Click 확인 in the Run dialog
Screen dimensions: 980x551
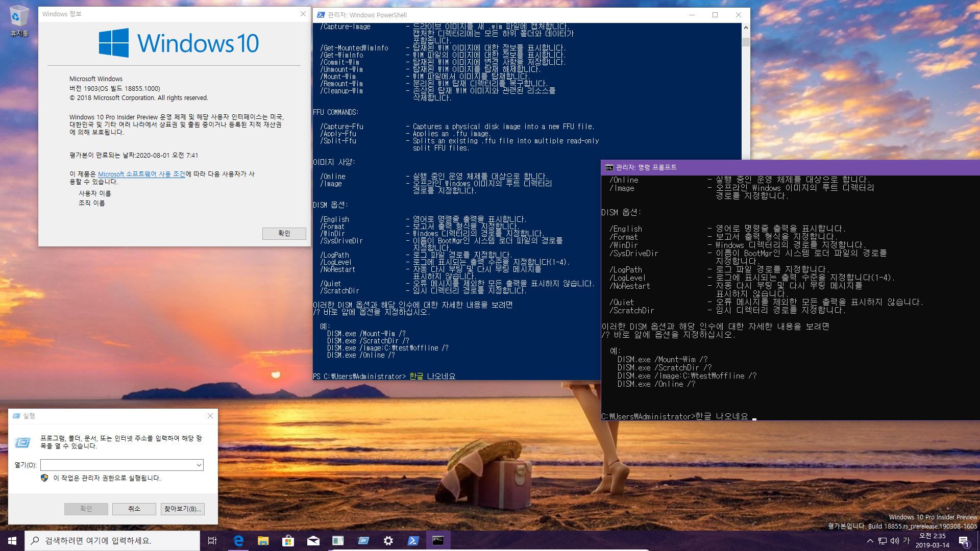pos(86,509)
